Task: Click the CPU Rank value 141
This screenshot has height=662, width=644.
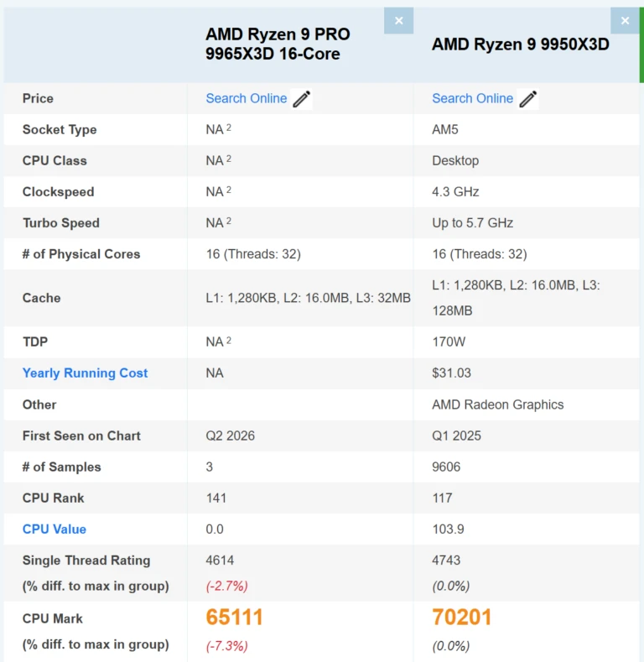Action: pos(216,498)
